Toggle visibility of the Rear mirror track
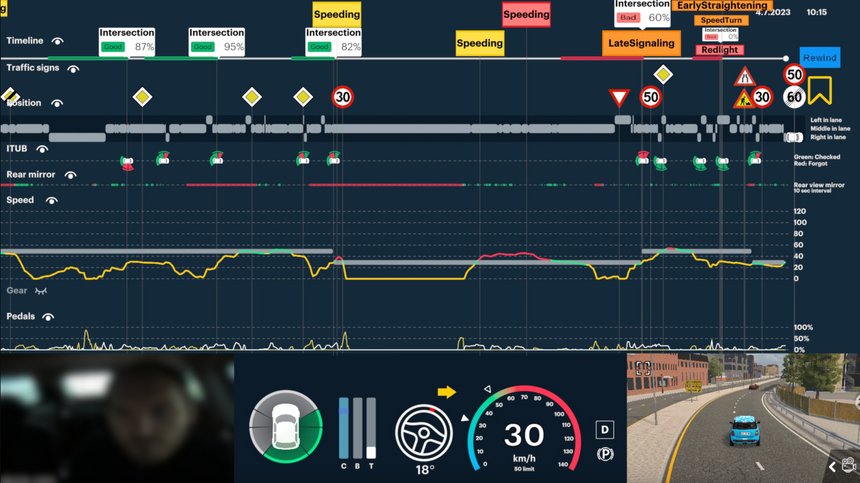Viewport: 860px width, 483px height. [70, 175]
